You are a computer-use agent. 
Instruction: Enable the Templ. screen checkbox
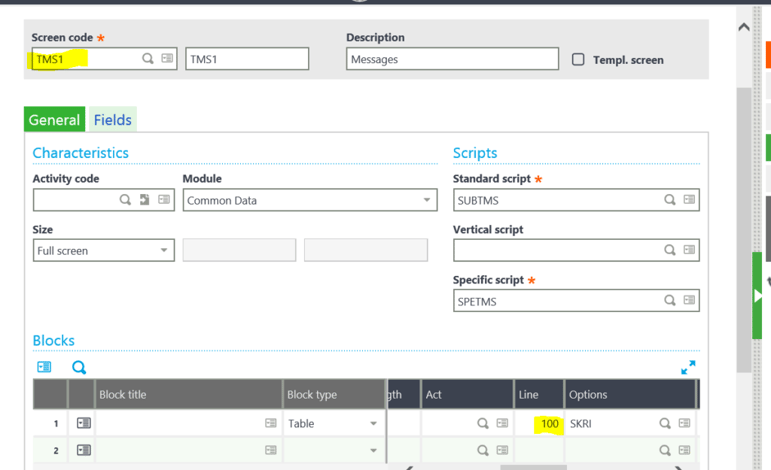pos(578,60)
